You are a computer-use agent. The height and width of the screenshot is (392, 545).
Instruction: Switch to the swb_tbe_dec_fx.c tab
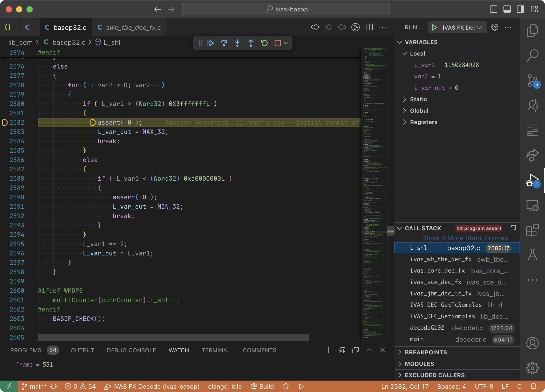click(x=133, y=28)
